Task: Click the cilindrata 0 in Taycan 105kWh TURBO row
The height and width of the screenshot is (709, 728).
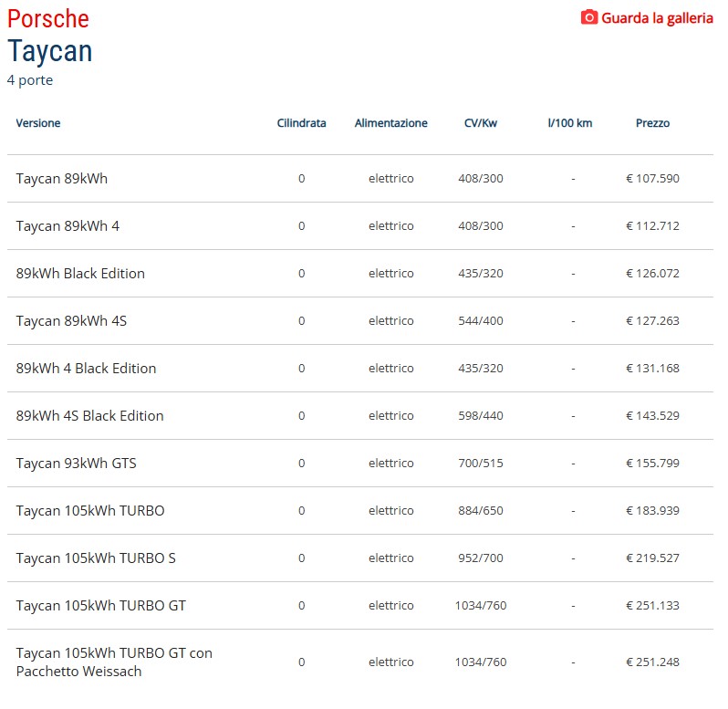Action: (301, 511)
